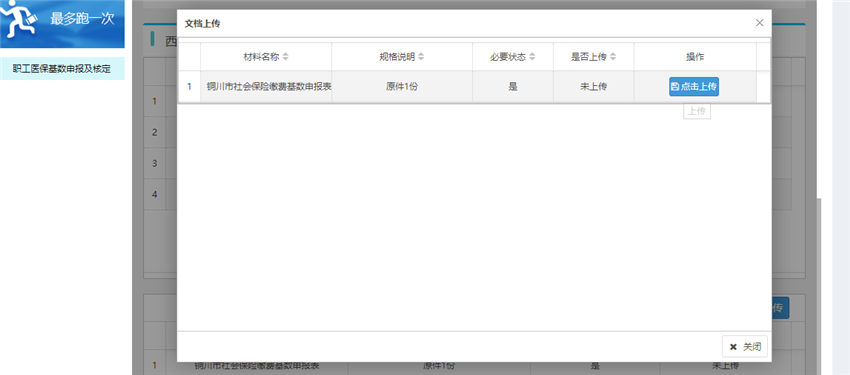Select 铜川市社会保险缴费基数申报表 cell in dialog
This screenshot has height=375, width=850.
click(x=266, y=87)
